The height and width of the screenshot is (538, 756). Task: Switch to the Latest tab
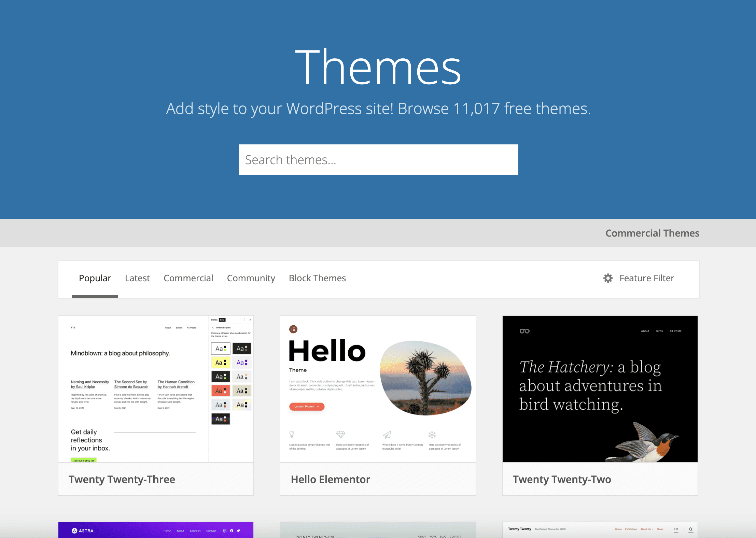click(137, 278)
